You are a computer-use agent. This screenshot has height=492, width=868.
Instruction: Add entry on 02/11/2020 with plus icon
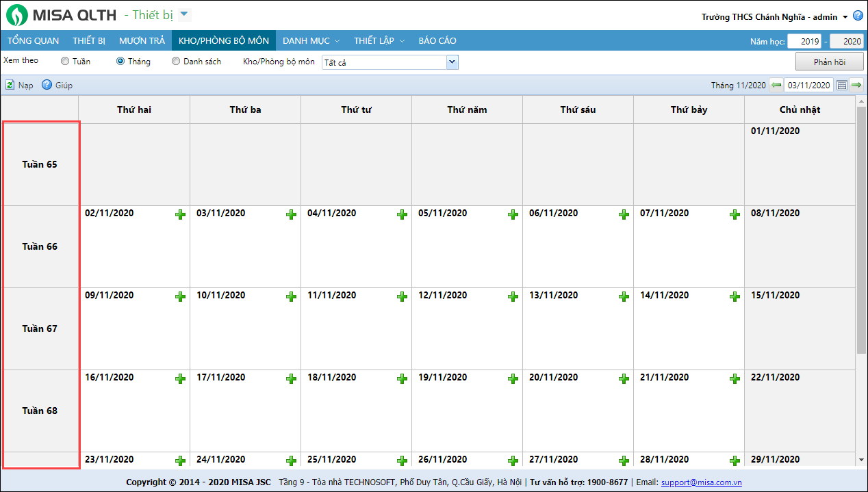pyautogui.click(x=180, y=214)
